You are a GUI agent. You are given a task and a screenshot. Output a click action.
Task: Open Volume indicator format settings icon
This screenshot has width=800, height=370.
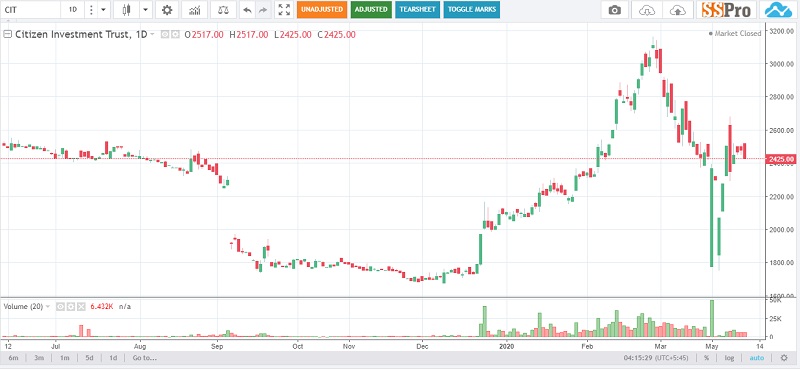click(71, 306)
